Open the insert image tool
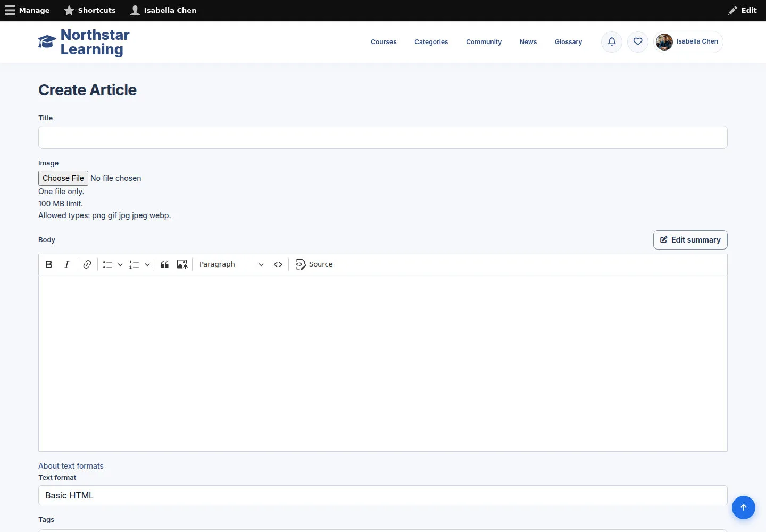The width and height of the screenshot is (766, 532). [x=182, y=264]
